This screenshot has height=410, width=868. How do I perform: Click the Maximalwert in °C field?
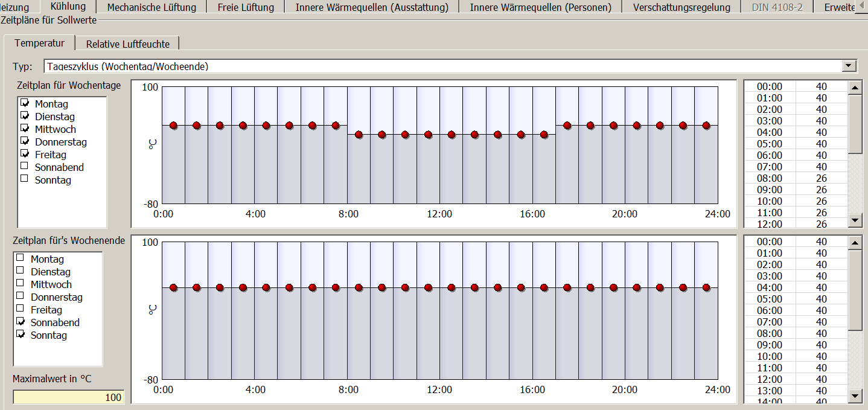click(x=68, y=397)
